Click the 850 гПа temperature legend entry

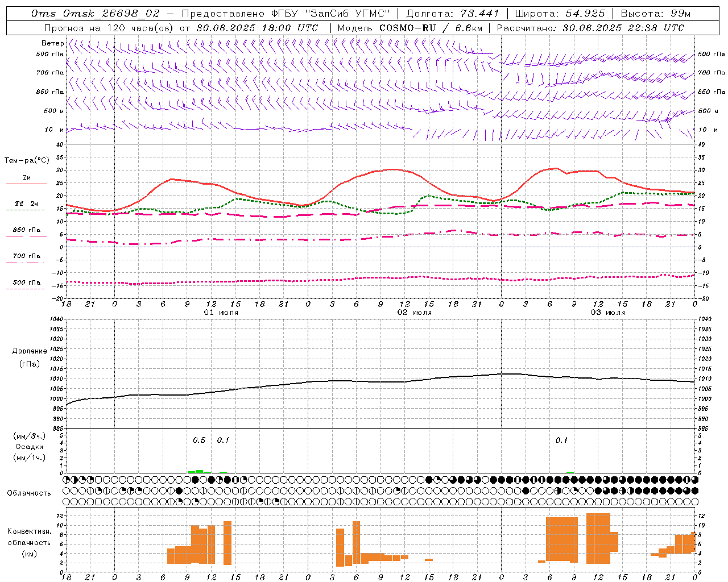(x=26, y=230)
